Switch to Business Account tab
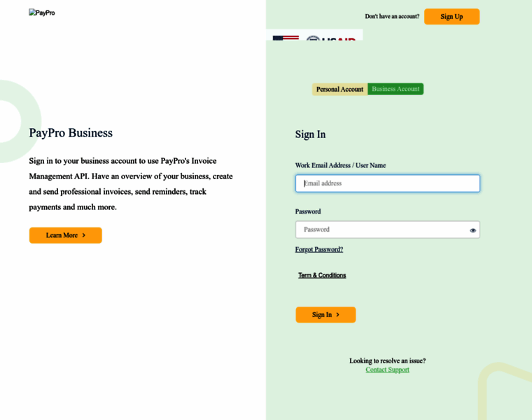 tap(395, 89)
